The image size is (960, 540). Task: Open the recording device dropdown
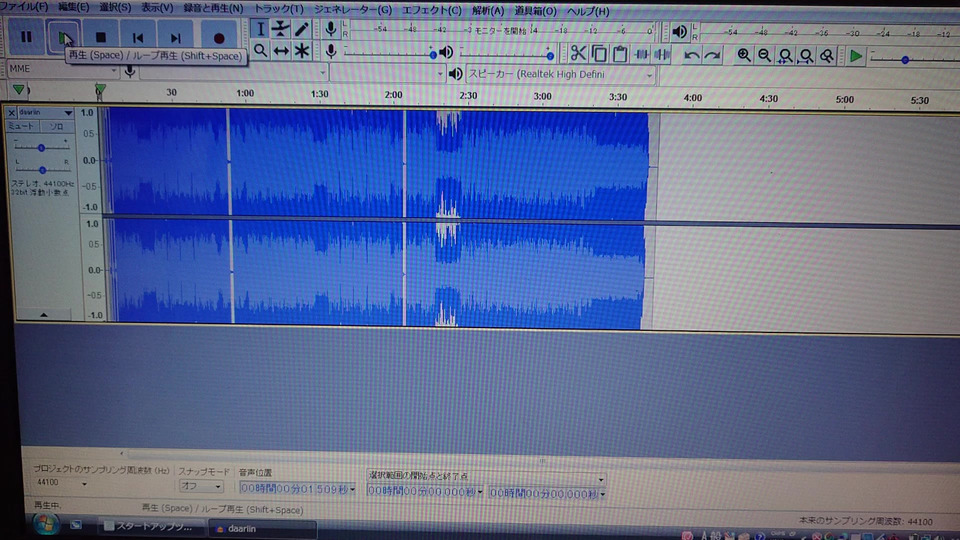(233, 72)
